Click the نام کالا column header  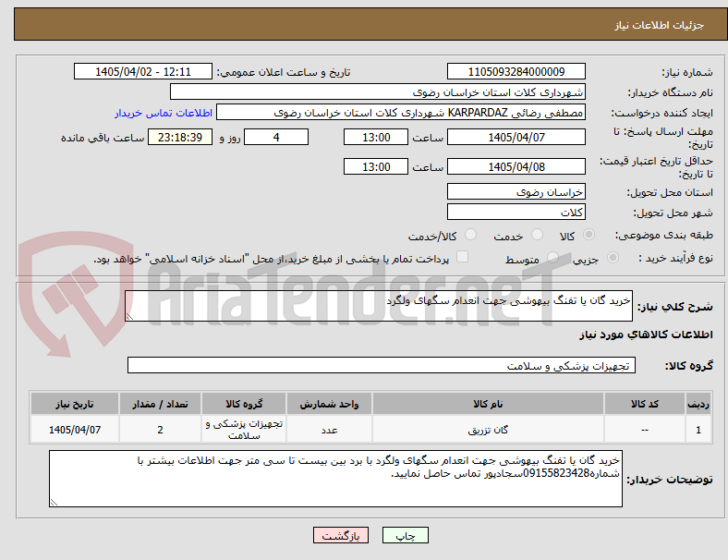click(488, 404)
